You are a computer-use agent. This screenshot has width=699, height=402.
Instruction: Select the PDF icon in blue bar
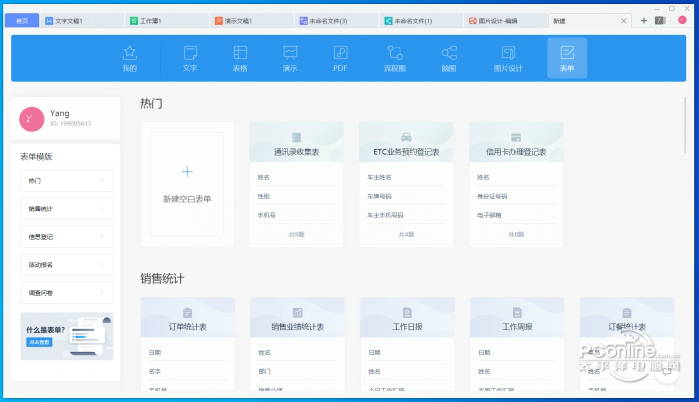340,58
